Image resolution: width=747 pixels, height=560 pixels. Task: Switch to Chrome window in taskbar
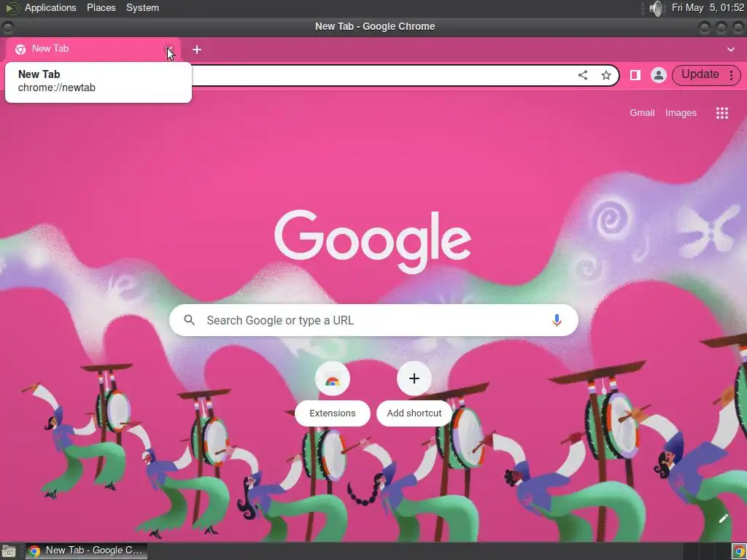coord(87,551)
